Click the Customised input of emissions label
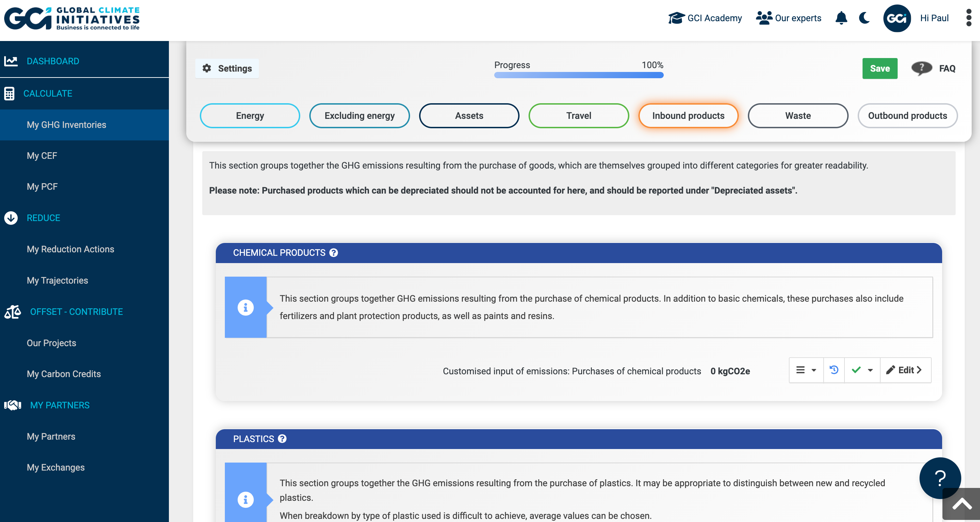The height and width of the screenshot is (522, 980). point(572,371)
